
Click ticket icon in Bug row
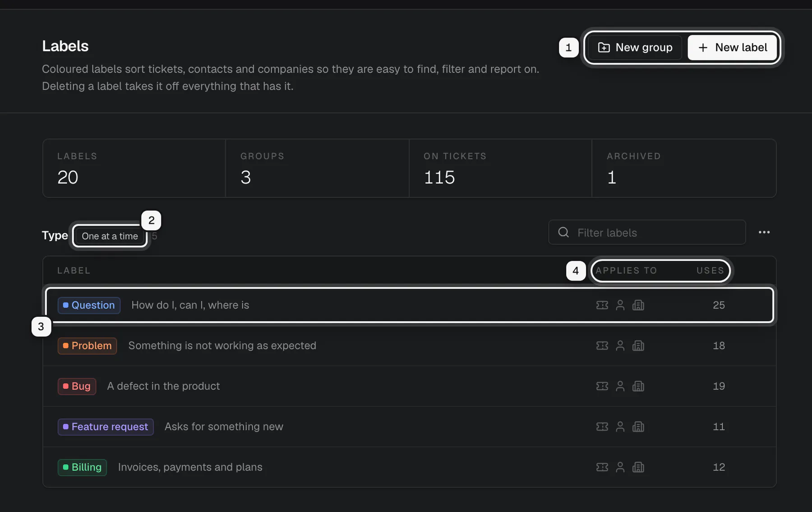pyautogui.click(x=602, y=387)
